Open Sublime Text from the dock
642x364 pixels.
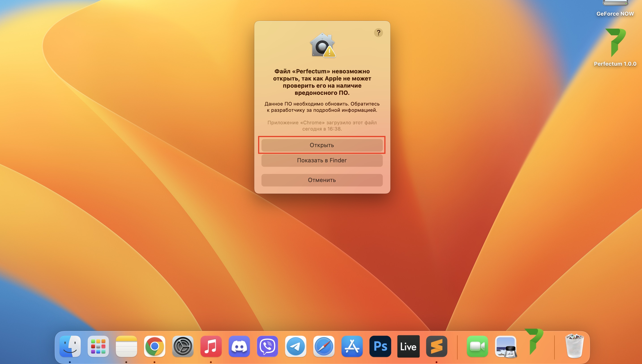(437, 347)
